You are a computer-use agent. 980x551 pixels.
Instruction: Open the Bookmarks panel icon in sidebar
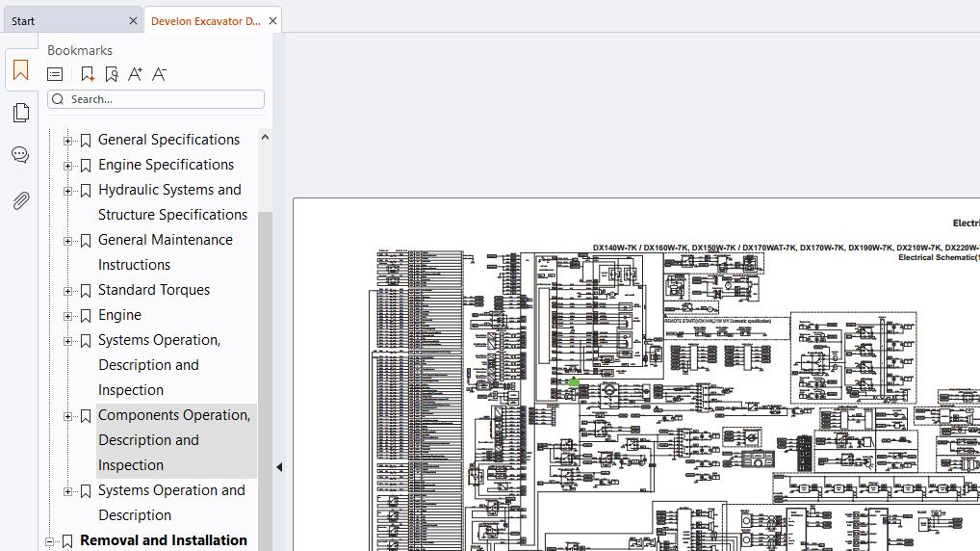(20, 70)
